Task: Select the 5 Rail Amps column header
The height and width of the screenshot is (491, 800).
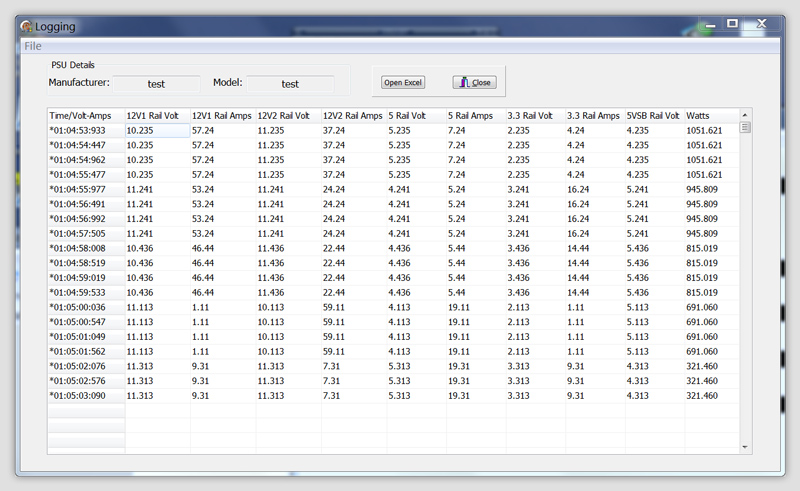Action: tap(476, 116)
